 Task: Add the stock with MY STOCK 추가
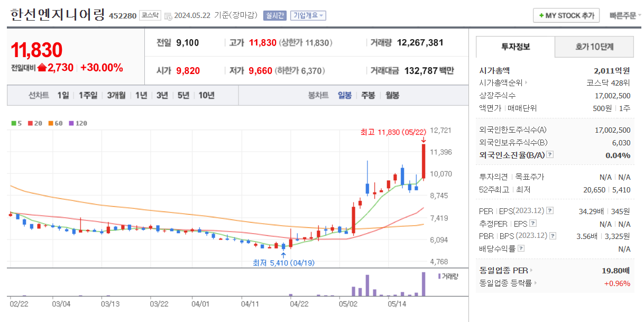[566, 16]
